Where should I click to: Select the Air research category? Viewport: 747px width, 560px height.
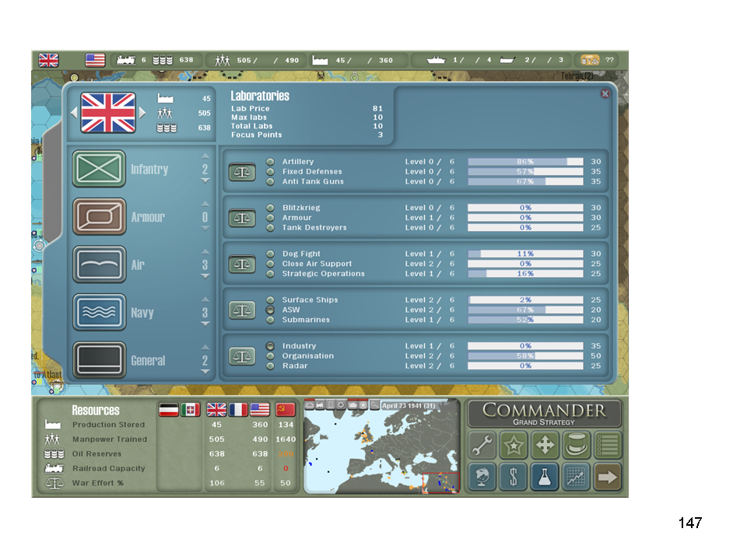pos(100,264)
